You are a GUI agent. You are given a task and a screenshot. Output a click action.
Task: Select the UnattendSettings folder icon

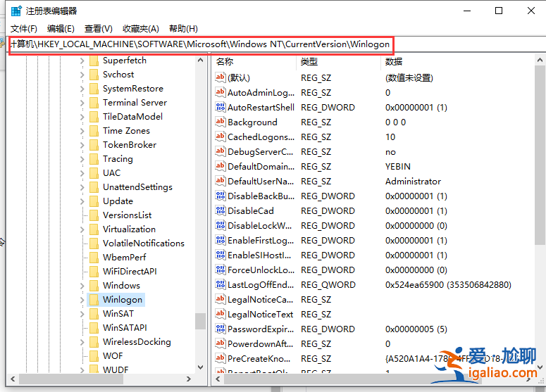(94, 187)
